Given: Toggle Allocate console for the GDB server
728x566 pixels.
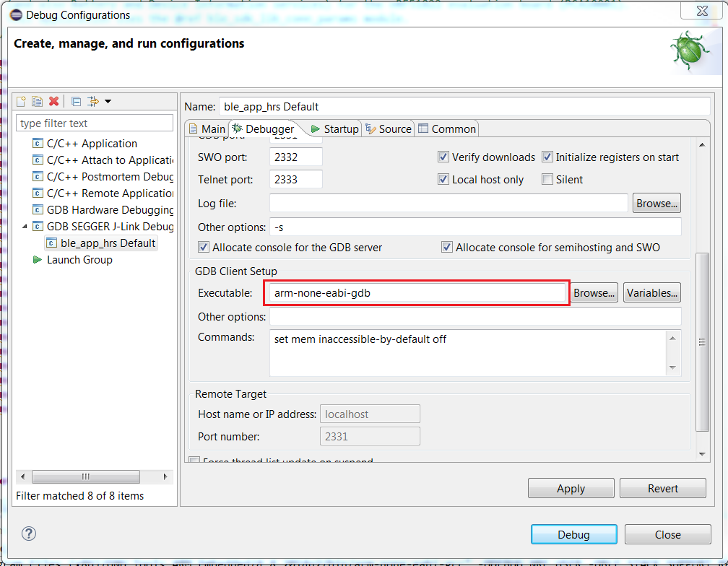Looking at the screenshot, I should (x=204, y=247).
